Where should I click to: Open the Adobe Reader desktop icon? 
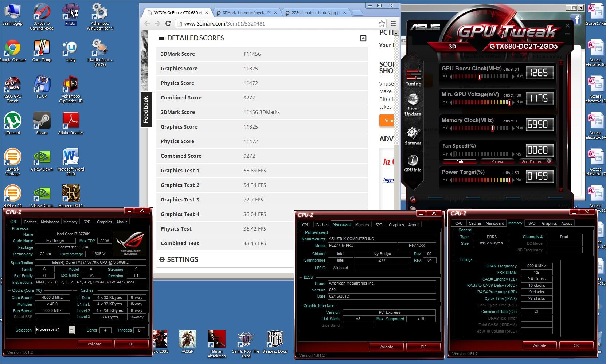(x=71, y=124)
